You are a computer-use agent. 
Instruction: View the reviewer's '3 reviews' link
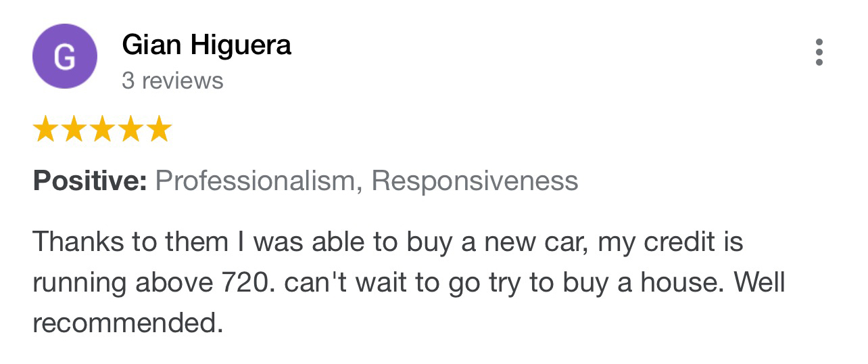coord(172,81)
